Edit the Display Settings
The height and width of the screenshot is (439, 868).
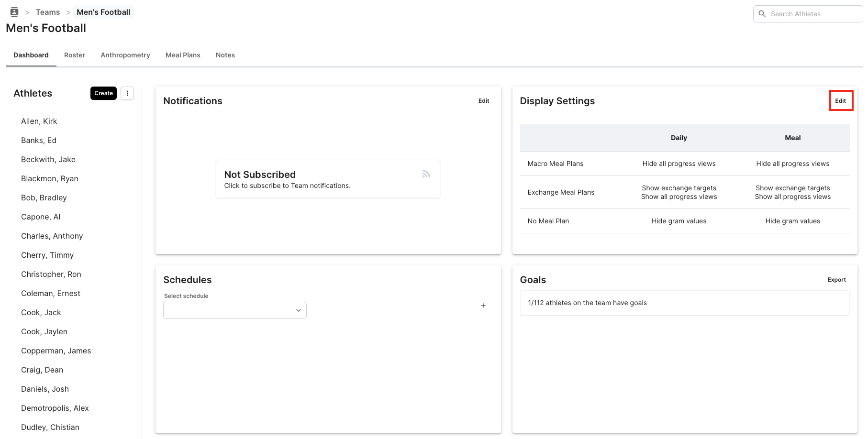pos(841,101)
